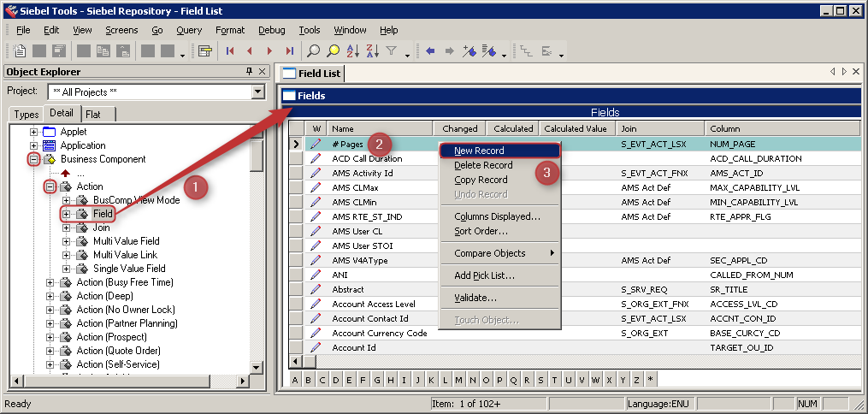Click the Application object type icon

click(50, 145)
